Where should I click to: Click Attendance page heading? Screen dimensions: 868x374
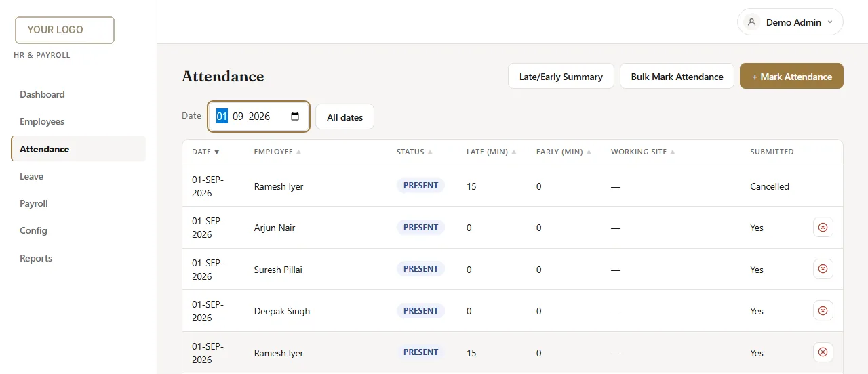[223, 77]
